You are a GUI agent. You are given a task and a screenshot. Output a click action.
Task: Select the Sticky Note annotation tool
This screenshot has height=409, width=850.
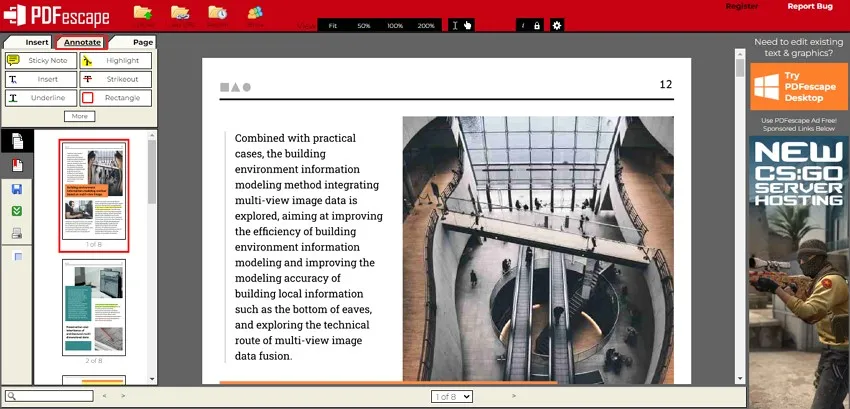[x=41, y=61]
